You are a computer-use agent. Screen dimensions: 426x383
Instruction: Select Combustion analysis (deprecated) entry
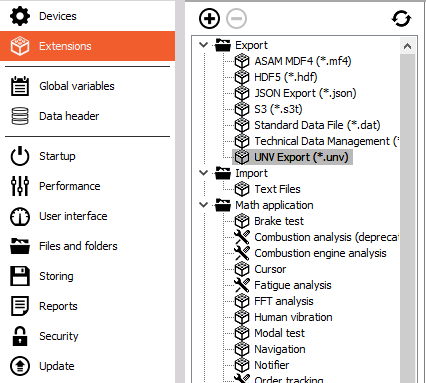click(326, 237)
